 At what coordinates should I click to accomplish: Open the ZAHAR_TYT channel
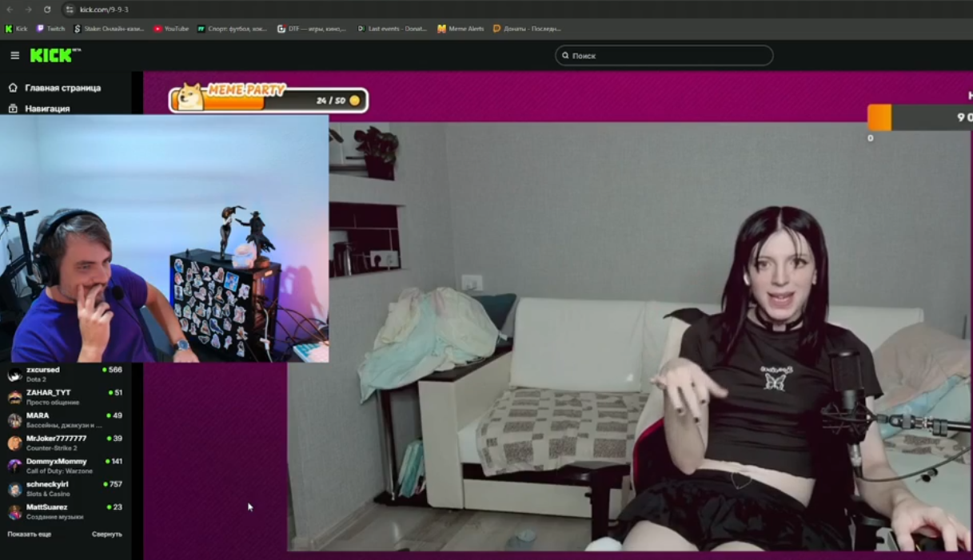click(x=66, y=397)
